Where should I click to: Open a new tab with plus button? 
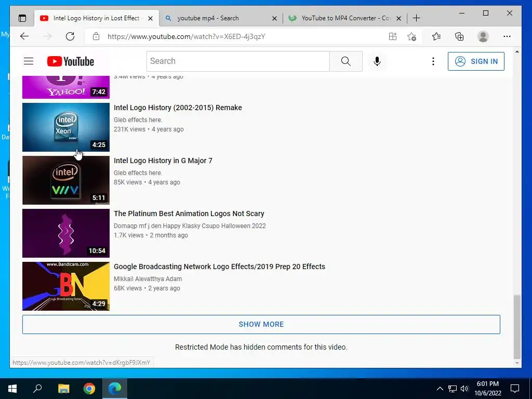416,18
